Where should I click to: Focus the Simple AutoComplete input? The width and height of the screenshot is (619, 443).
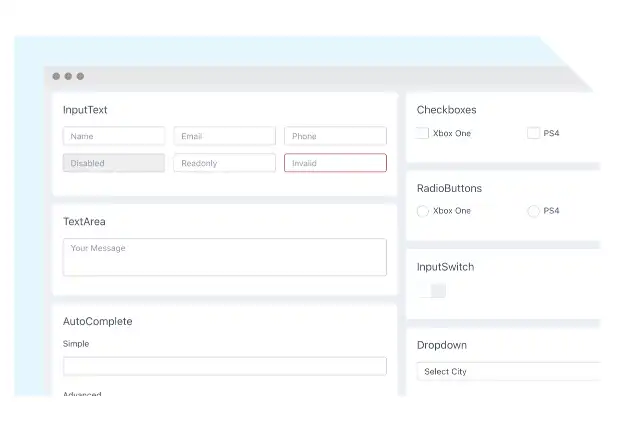(224, 366)
